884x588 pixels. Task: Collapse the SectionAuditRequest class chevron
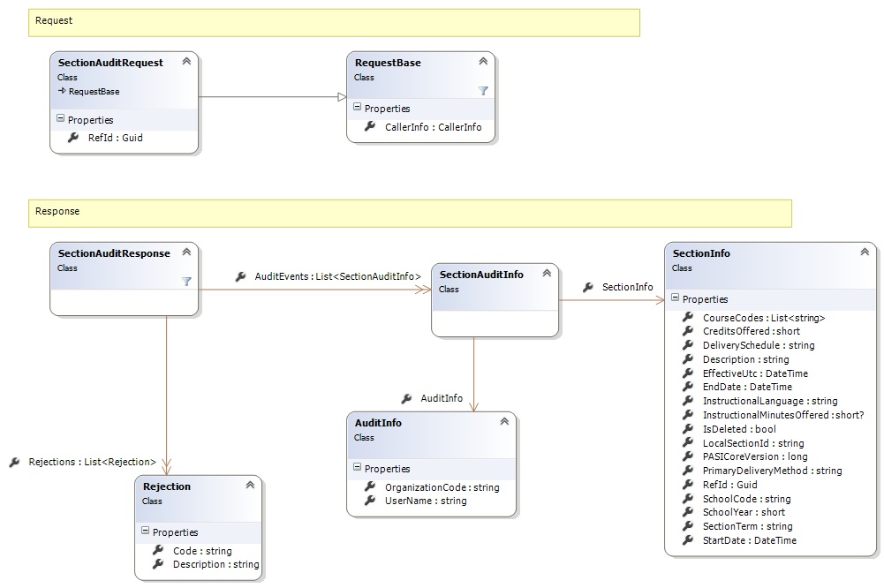(x=186, y=62)
